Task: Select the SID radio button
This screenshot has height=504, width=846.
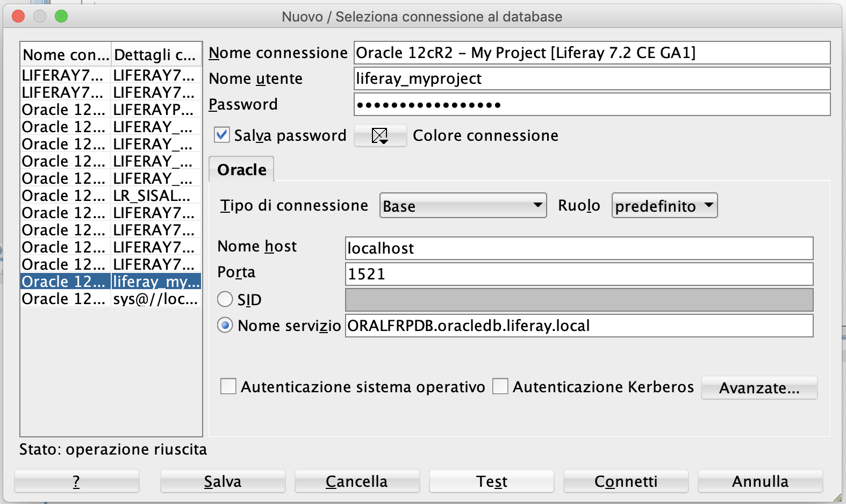Action: coord(225,299)
